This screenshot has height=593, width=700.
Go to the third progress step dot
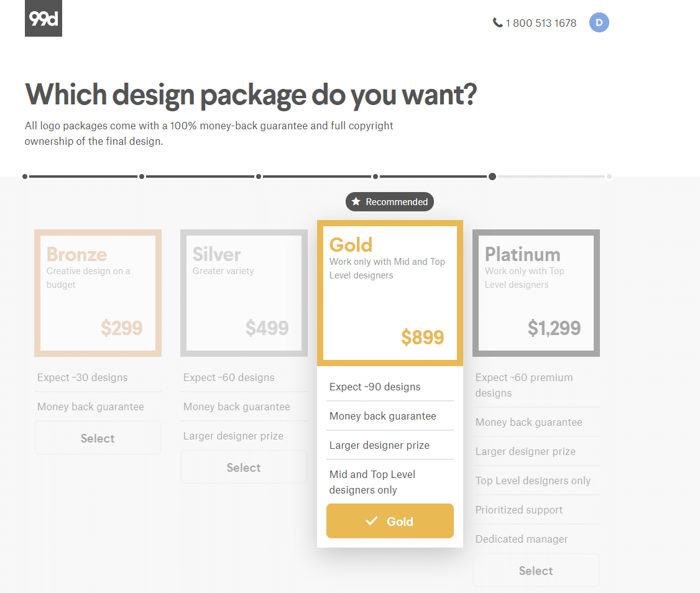pyautogui.click(x=259, y=177)
